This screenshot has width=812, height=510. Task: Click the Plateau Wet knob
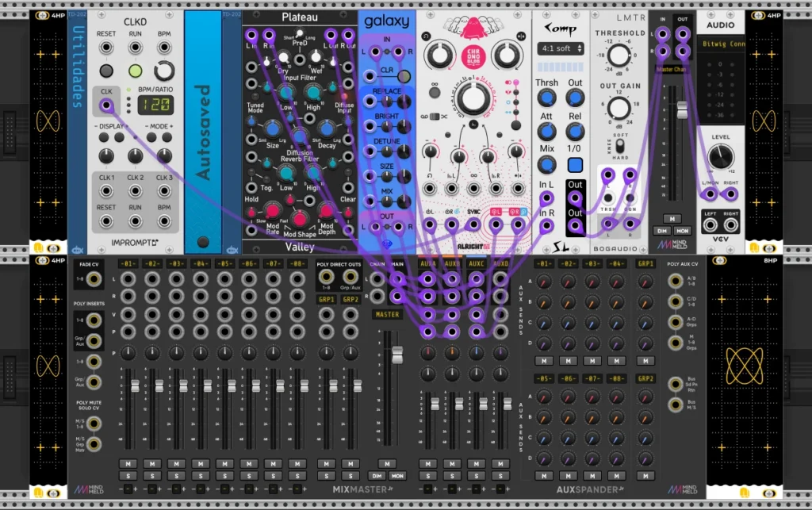pyautogui.click(x=316, y=57)
